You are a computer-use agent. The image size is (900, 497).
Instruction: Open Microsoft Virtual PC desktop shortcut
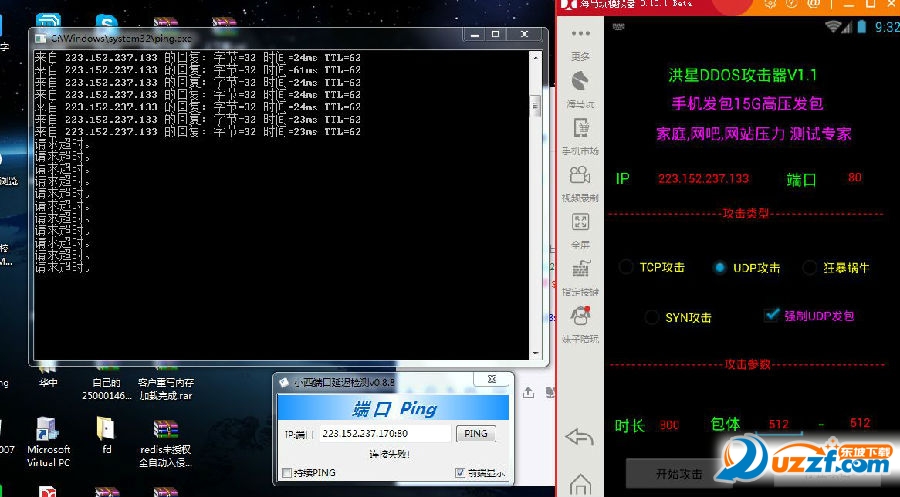tap(48, 441)
